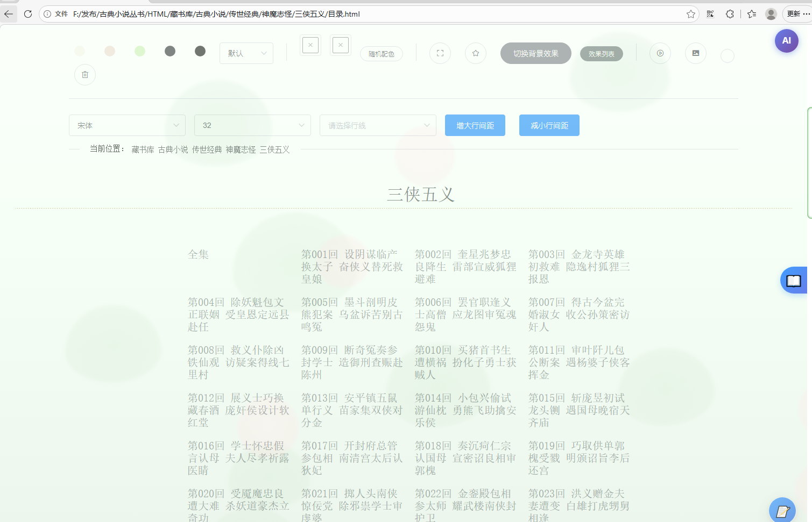Open the blue book reading icon
Viewport: 812px width, 522px height.
click(x=794, y=280)
